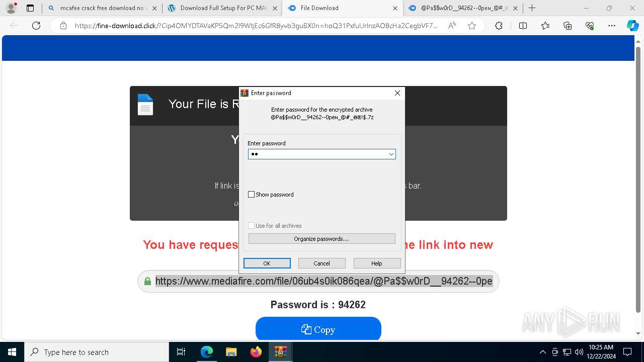644x362 pixels.
Task: Open Help in Enter password dialog
Action: [377, 263]
